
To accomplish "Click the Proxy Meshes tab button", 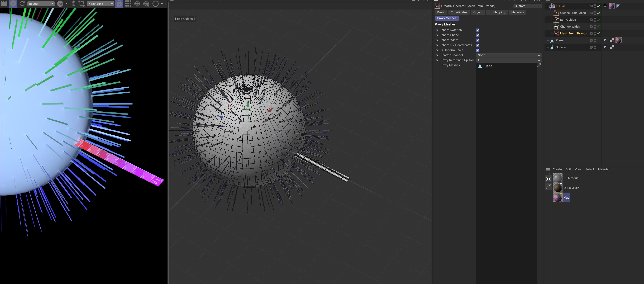I will pos(446,18).
